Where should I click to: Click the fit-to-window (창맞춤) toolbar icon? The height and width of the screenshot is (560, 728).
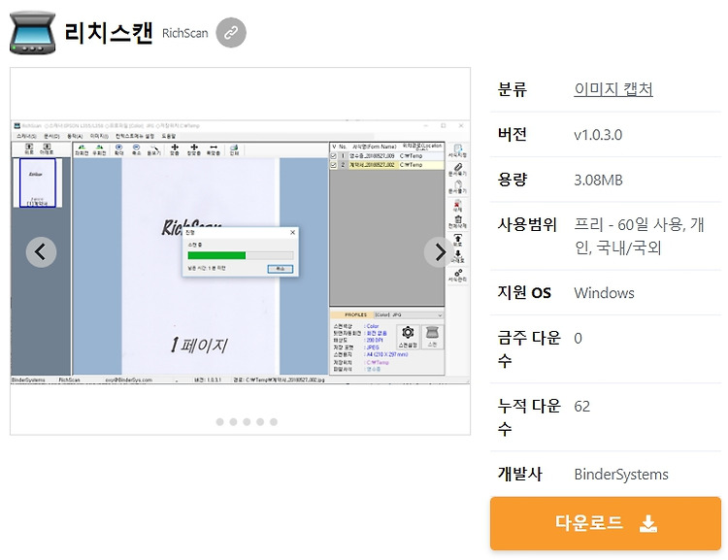[x=194, y=149]
